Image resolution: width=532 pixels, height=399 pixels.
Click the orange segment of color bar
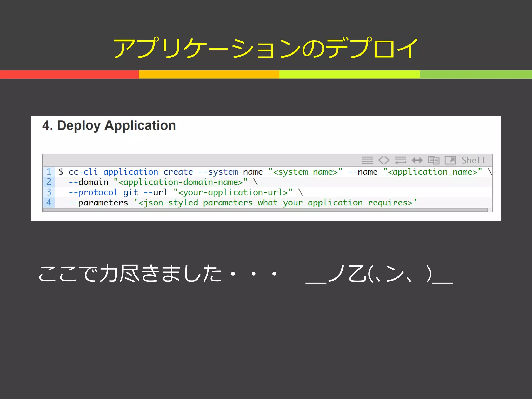click(x=209, y=74)
